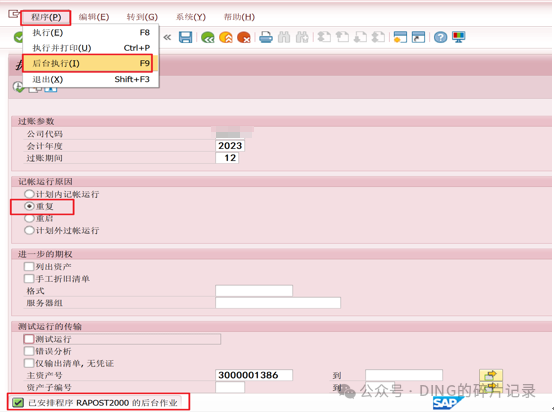
Task: Click the window system menu icon left of 程序(P)
Action: point(13,14)
